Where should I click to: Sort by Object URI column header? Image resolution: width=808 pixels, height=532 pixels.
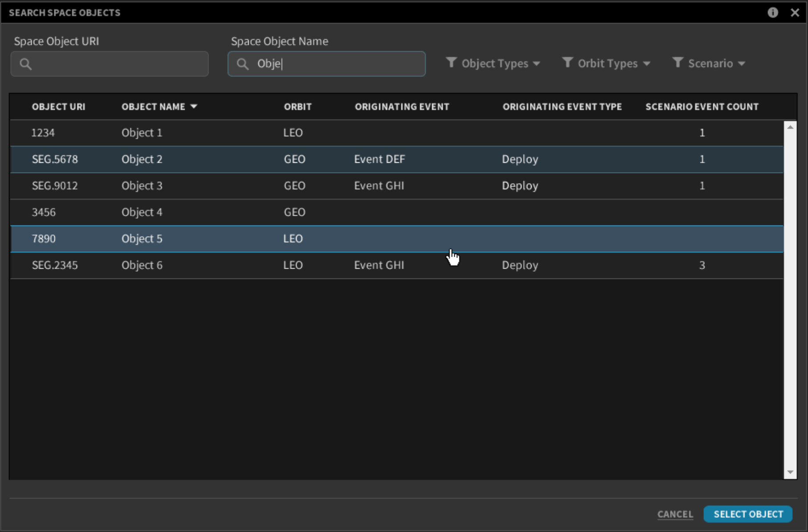pyautogui.click(x=58, y=107)
